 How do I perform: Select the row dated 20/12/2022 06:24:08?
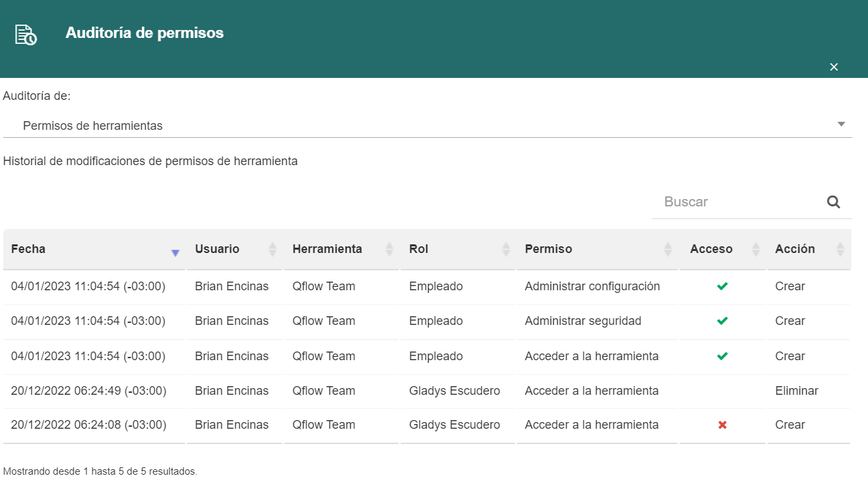click(427, 425)
